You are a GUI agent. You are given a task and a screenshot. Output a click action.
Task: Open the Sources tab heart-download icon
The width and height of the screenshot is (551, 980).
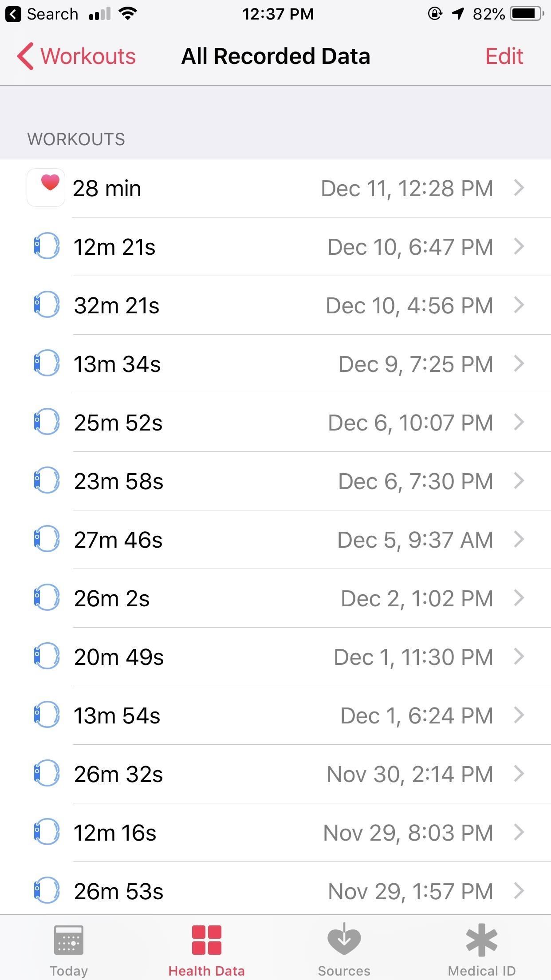coord(344,940)
